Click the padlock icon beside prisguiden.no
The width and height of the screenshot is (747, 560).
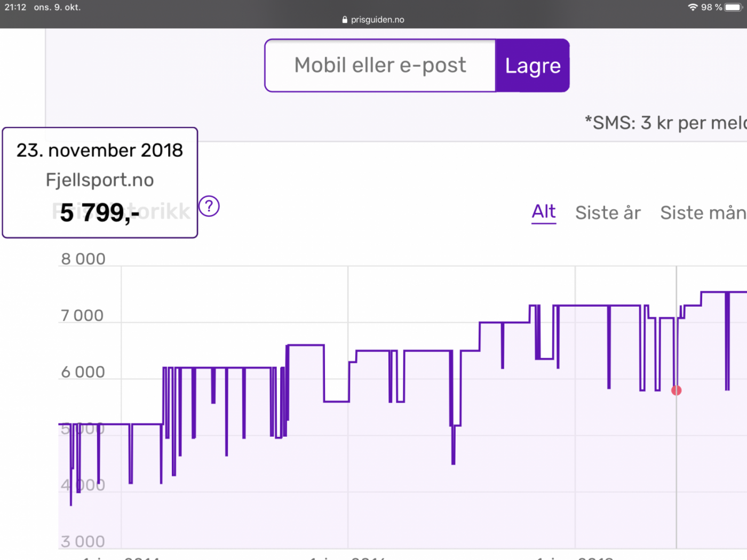pyautogui.click(x=345, y=20)
